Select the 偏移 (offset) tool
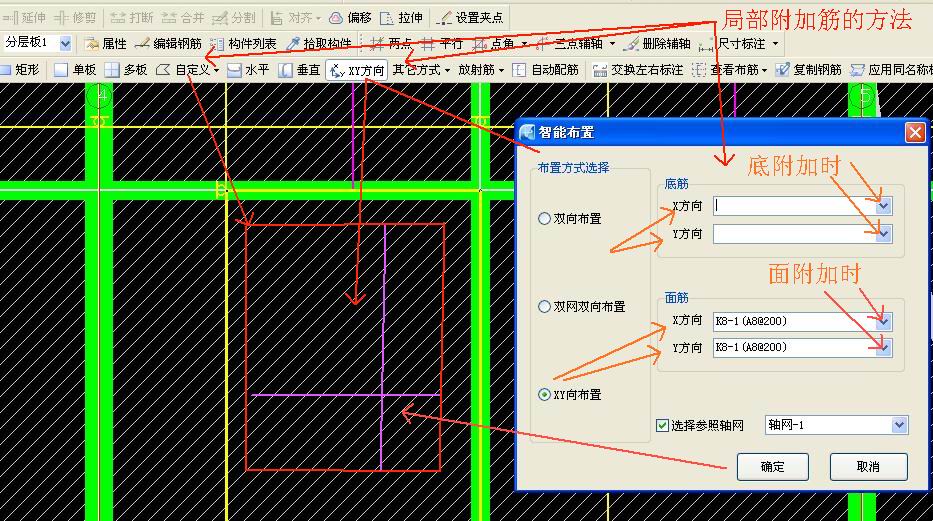 coord(350,18)
